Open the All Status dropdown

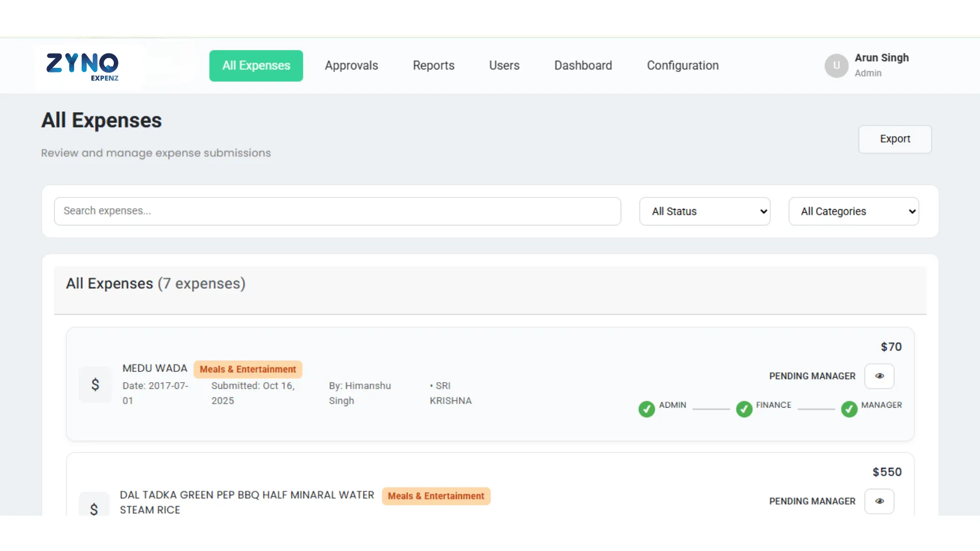tap(704, 211)
